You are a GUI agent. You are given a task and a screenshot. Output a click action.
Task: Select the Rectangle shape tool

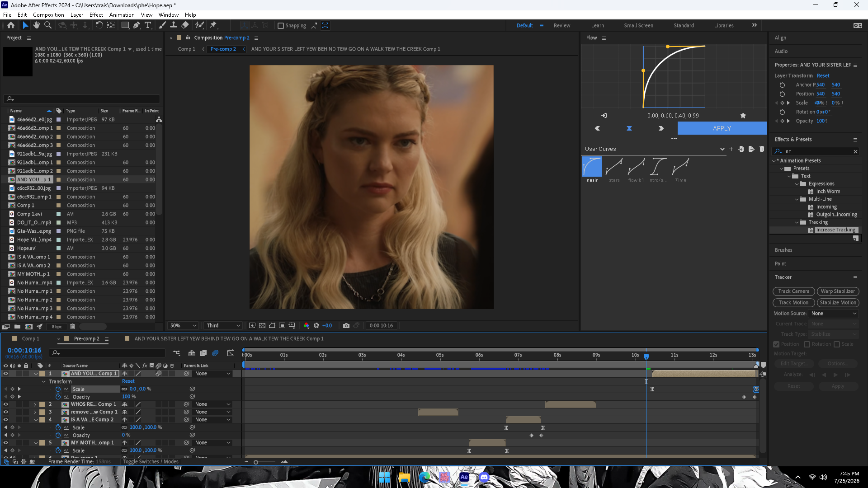125,25
